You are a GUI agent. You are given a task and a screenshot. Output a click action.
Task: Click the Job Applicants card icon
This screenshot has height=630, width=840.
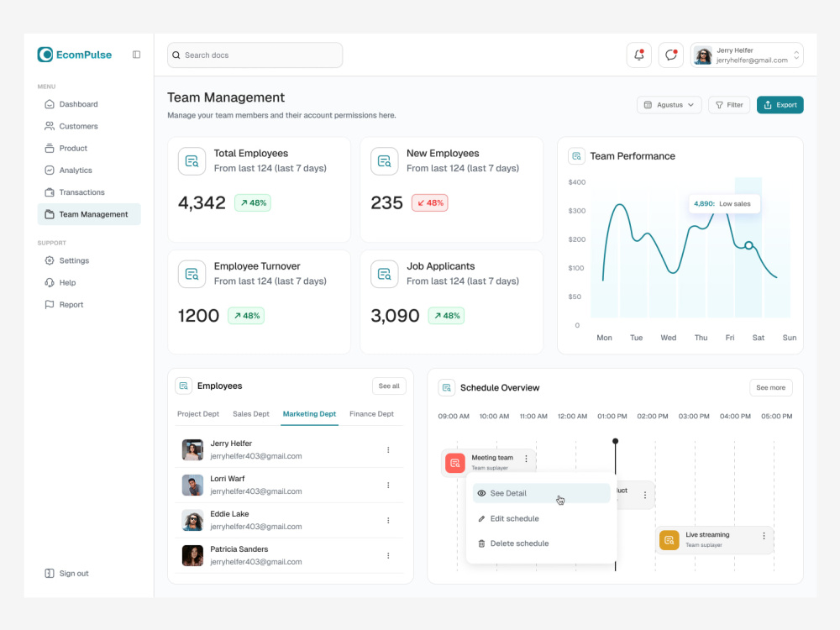pos(384,274)
